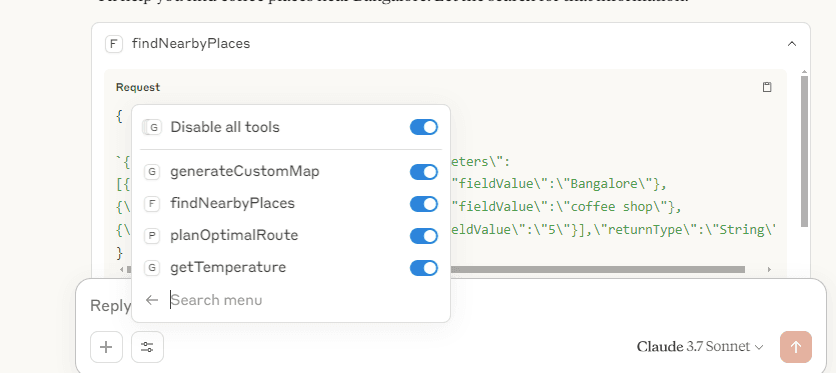Click the orange send arrow button
The width and height of the screenshot is (836, 373).
pyautogui.click(x=795, y=347)
